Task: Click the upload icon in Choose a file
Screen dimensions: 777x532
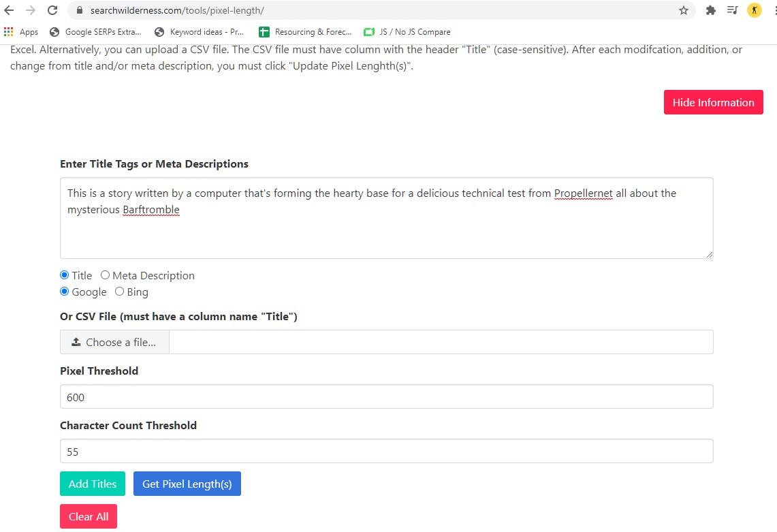Action: (76, 342)
